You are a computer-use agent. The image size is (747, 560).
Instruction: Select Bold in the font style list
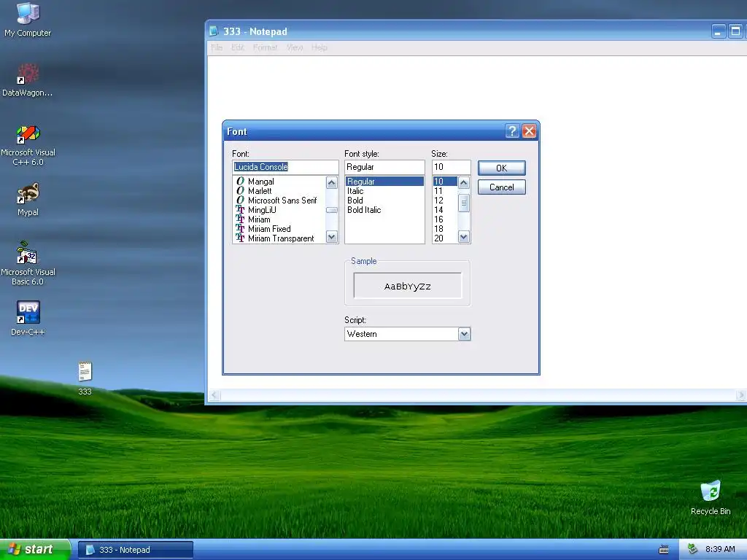tap(384, 201)
